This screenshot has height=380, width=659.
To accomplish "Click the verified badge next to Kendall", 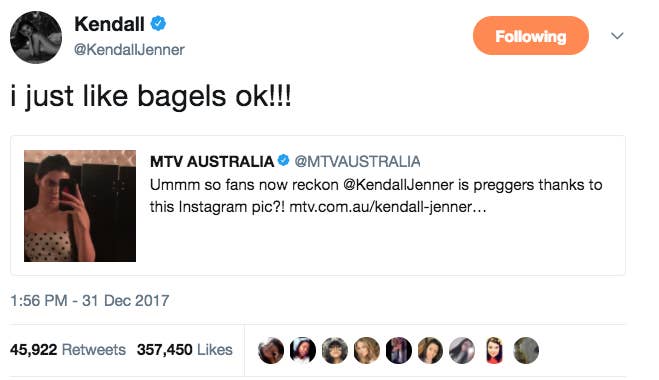I will (158, 23).
